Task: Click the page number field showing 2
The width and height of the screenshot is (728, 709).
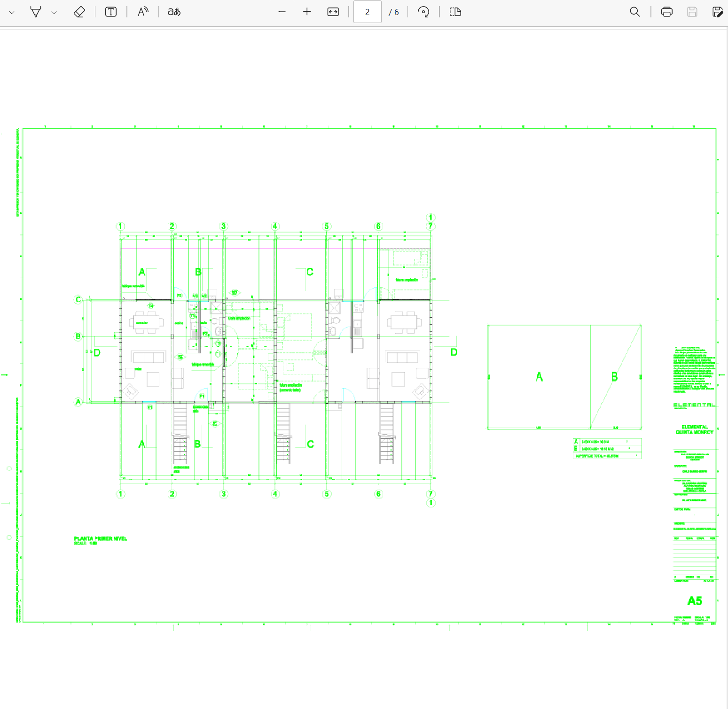Action: [367, 12]
